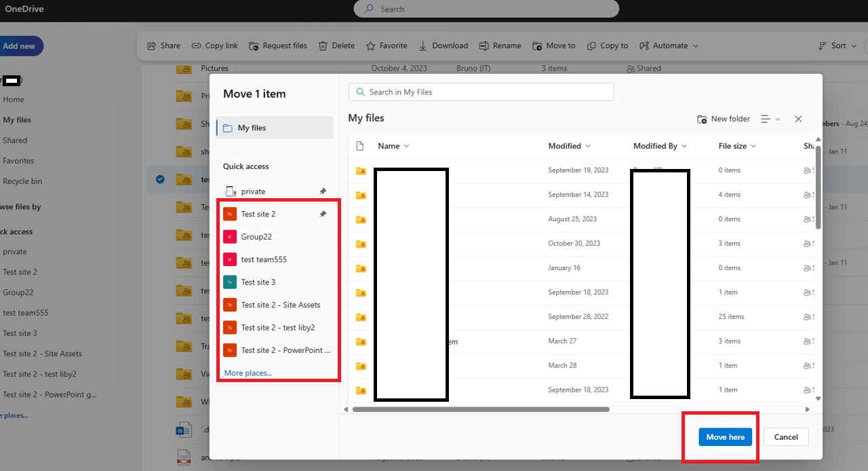
Task: Select My files in left navigation
Action: (x=17, y=119)
